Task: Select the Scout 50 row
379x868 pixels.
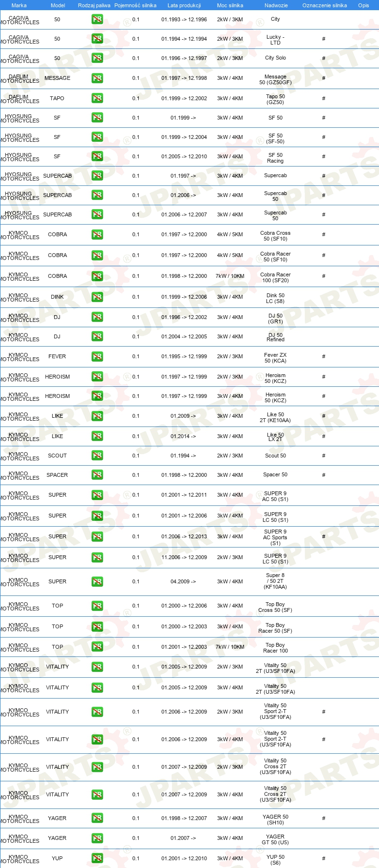Action: pyautogui.click(x=189, y=456)
